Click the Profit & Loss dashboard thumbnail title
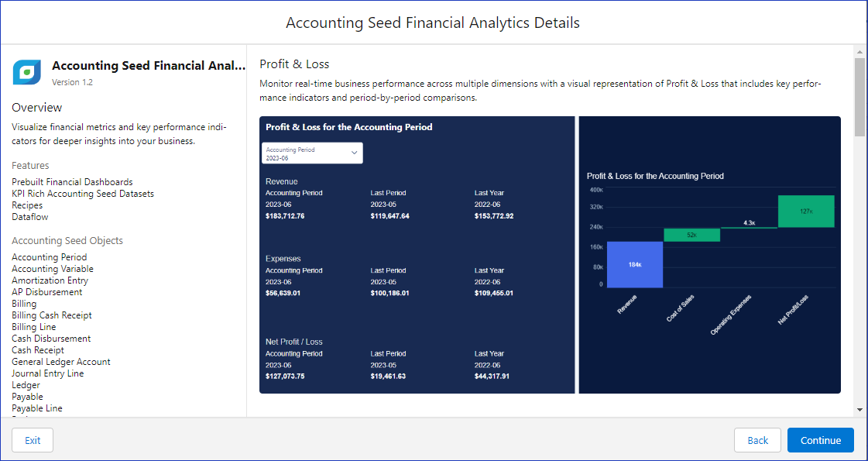 point(348,127)
